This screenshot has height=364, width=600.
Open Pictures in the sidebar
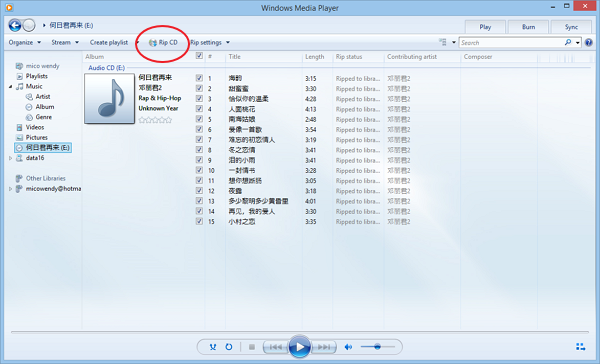(32, 137)
